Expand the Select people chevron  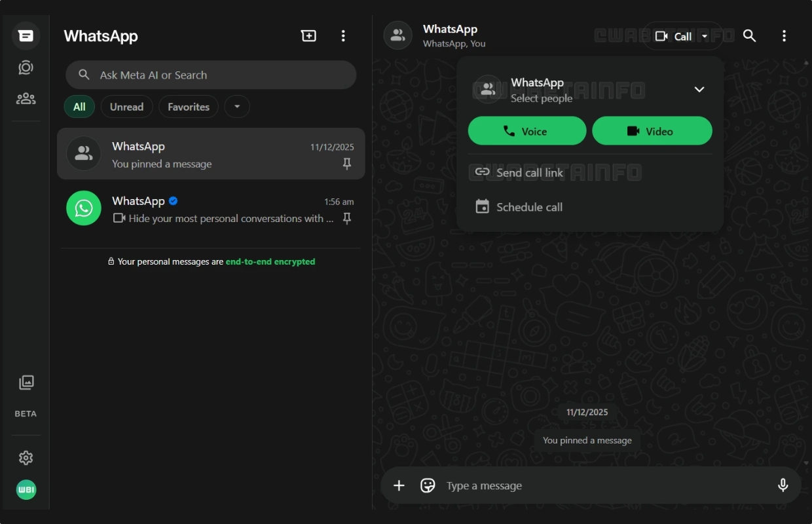pos(699,90)
